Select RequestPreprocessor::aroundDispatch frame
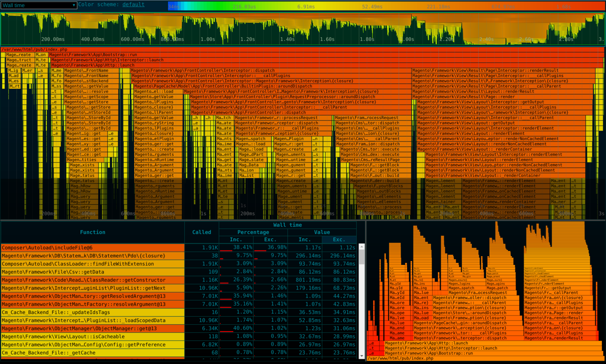 tap(300, 97)
